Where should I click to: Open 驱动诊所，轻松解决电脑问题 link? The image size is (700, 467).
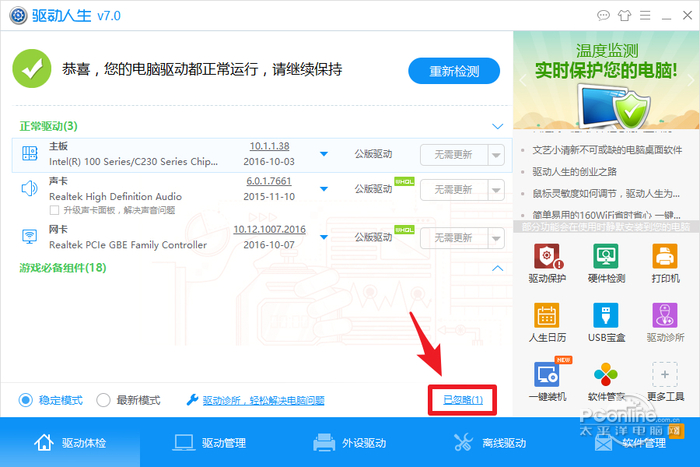[263, 400]
